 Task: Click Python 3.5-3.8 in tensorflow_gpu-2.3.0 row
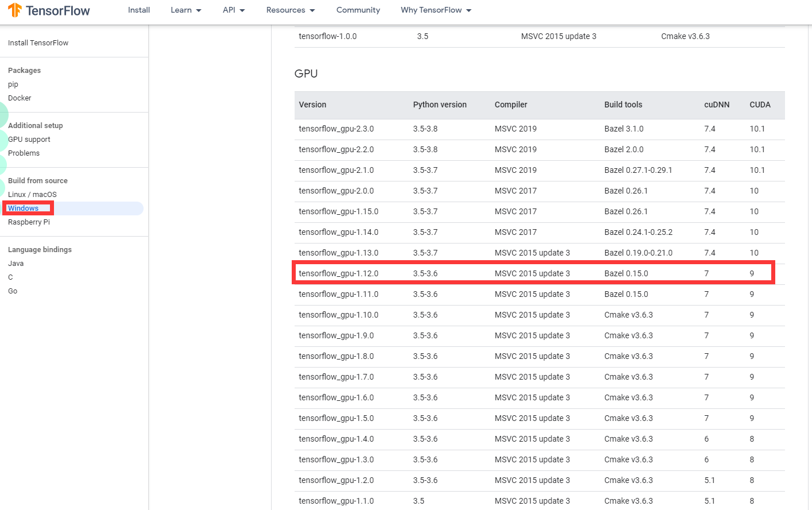[x=426, y=129]
